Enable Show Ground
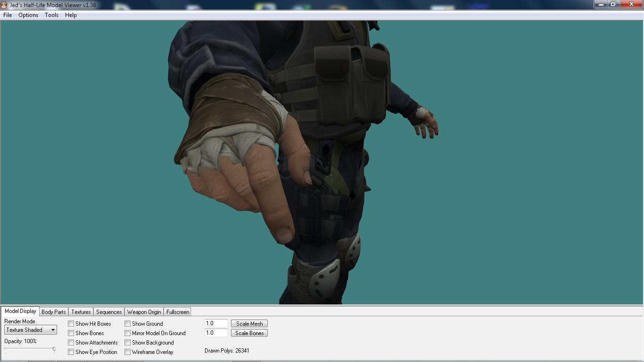Image resolution: width=644 pixels, height=362 pixels. click(127, 324)
